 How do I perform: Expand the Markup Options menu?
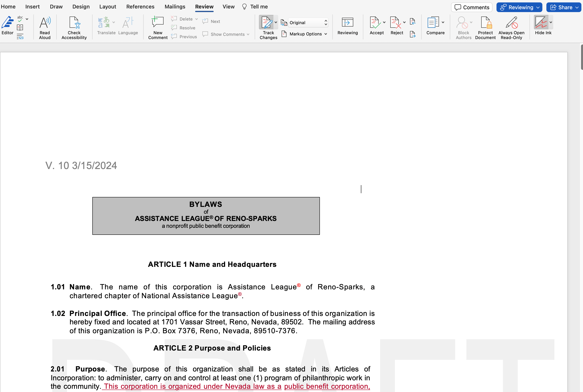[x=305, y=34]
